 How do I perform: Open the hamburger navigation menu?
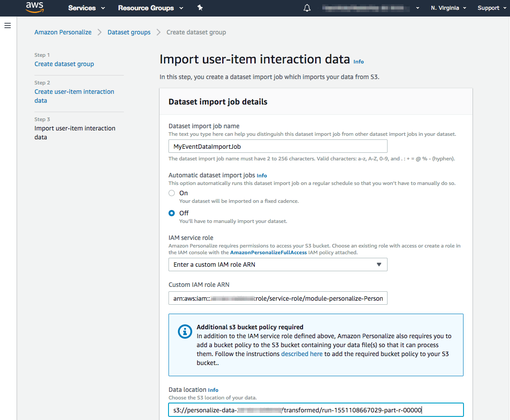tap(8, 25)
